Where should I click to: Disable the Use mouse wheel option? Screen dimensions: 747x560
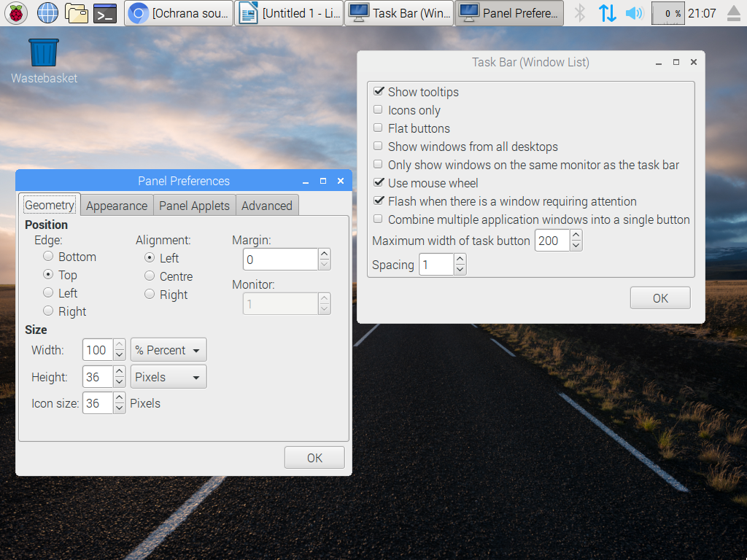[x=378, y=182]
